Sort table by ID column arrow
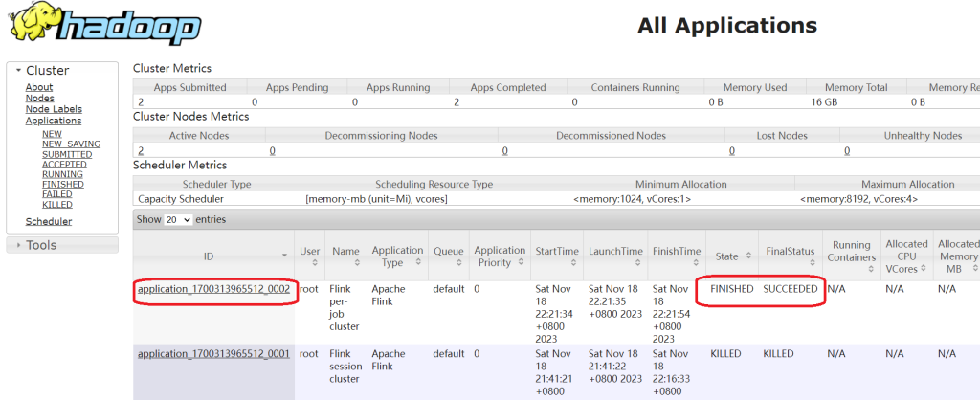The image size is (980, 400). pyautogui.click(x=283, y=256)
